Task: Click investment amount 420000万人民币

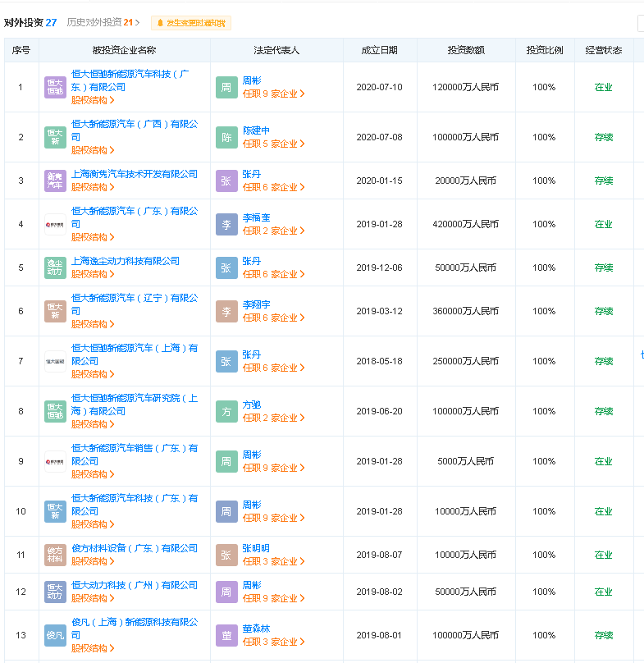Action: click(465, 224)
